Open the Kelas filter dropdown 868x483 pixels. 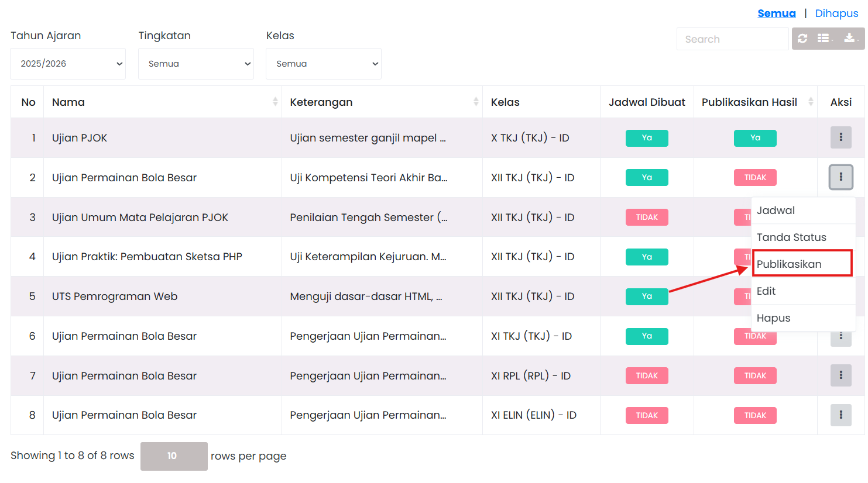tap(324, 64)
